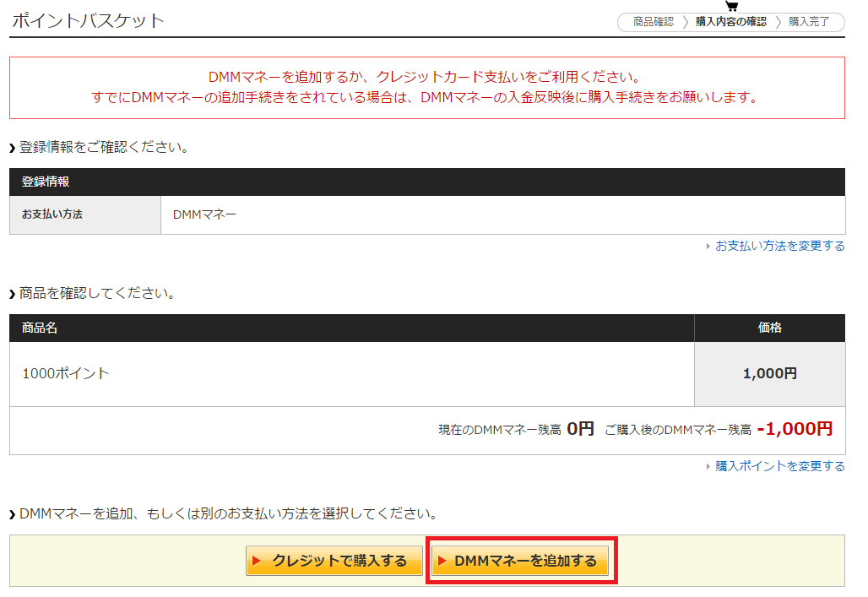Click the ポイントバスケット page heading
Viewport: 868px width, 597px height.
(88, 21)
